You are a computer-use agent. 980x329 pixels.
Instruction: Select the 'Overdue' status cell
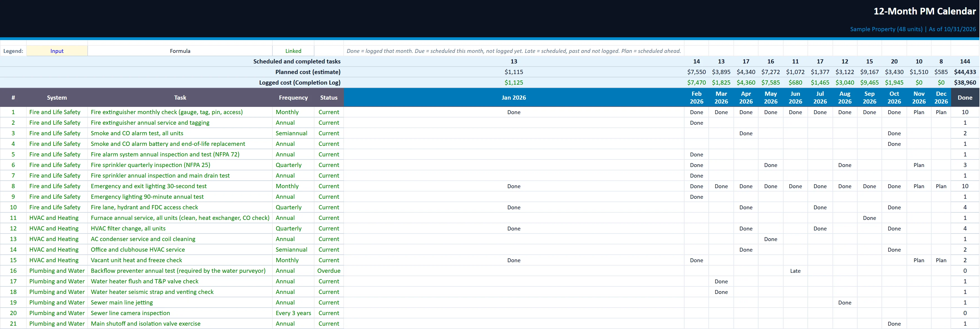[x=329, y=271]
